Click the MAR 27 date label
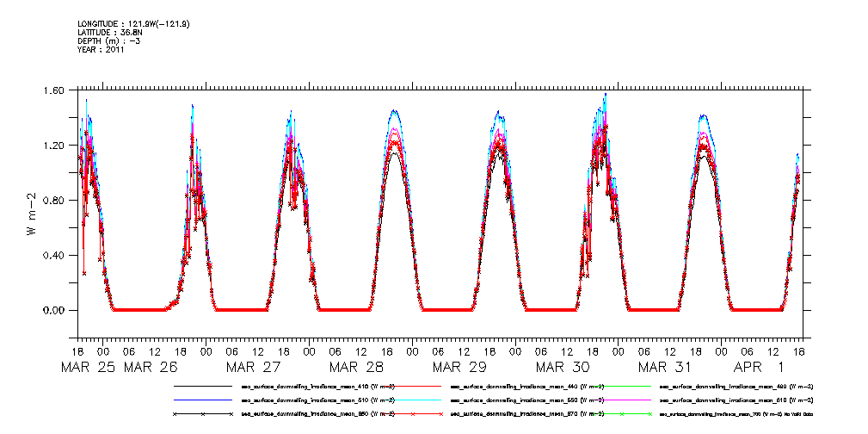The height and width of the screenshot is (434, 868). coord(254,367)
